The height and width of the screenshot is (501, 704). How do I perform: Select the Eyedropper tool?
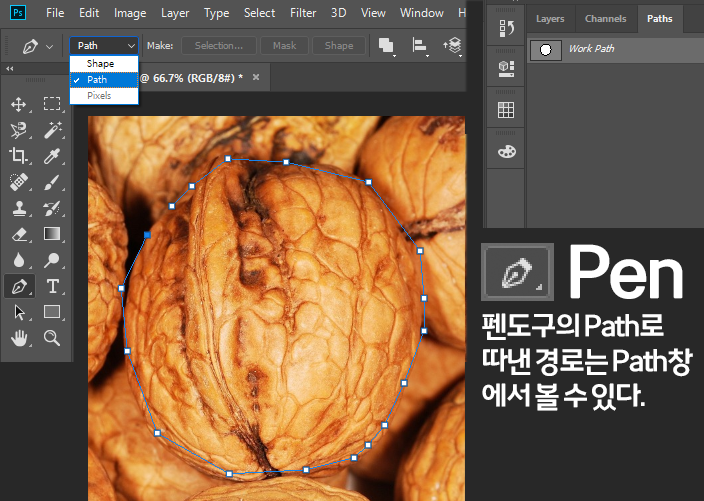52,156
